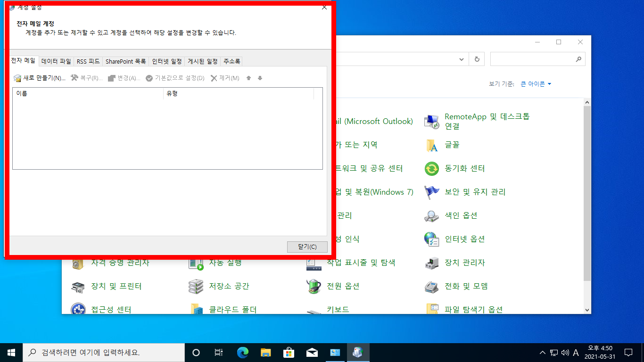Click the 제거(M) remove toolbar button
Screen dimensions: 644x362
click(x=225, y=78)
